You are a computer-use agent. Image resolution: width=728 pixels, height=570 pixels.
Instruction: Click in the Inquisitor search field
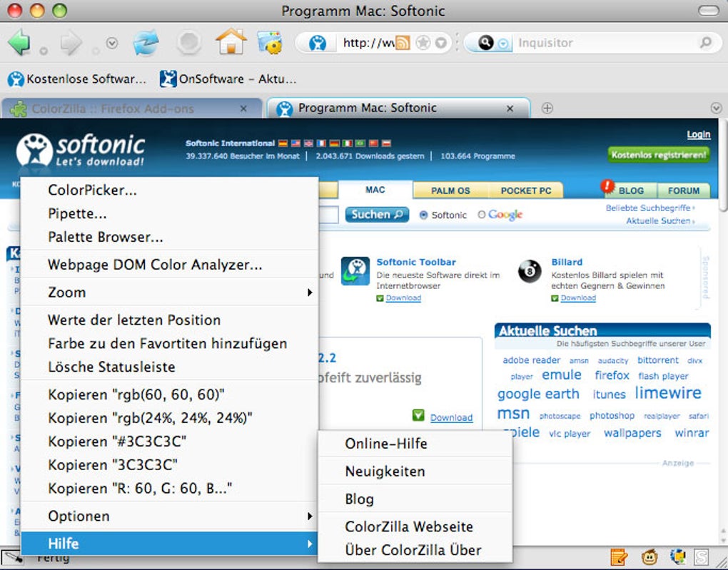(606, 44)
